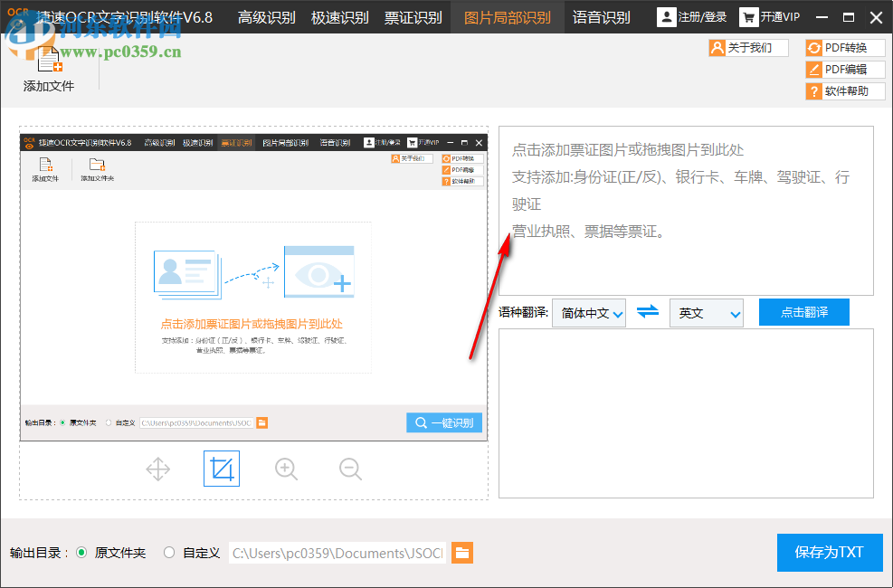The width and height of the screenshot is (893, 588).
Task: Click the zoom in magnifier icon
Action: click(286, 469)
